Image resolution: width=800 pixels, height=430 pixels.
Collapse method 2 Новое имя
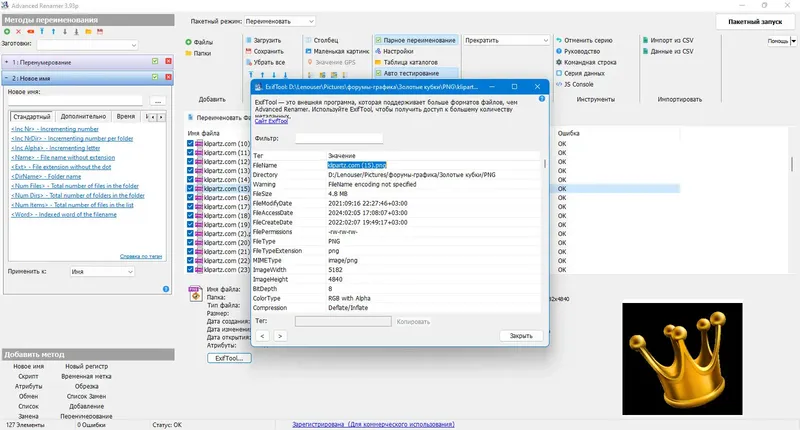coord(7,79)
